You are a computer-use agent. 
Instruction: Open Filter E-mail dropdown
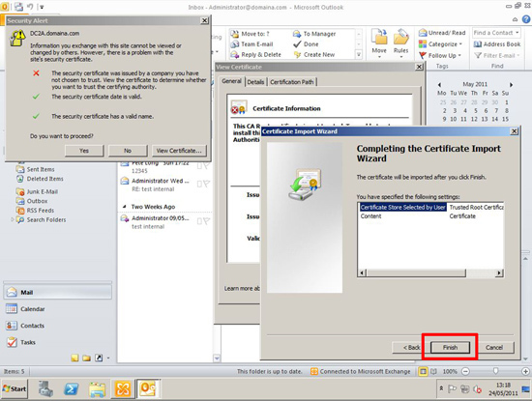[497, 56]
